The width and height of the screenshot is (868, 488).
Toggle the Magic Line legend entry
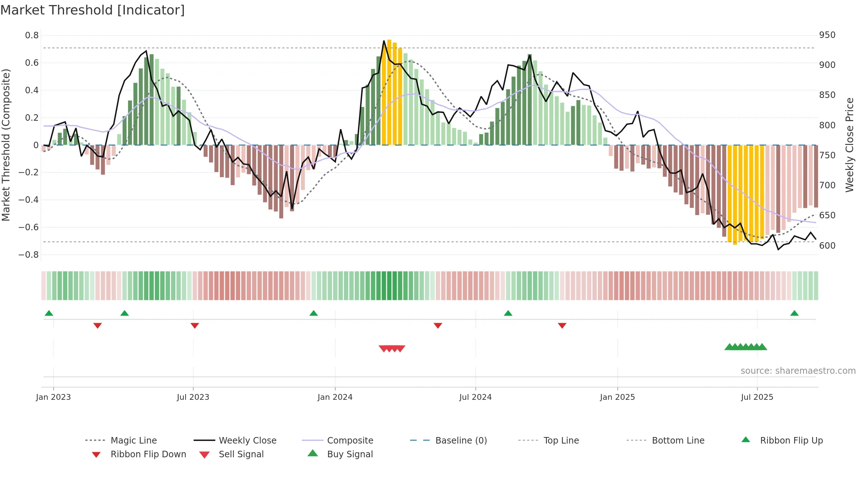coord(121,440)
